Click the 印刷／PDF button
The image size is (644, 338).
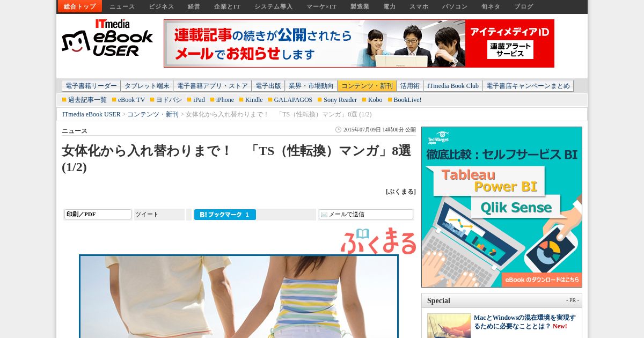pyautogui.click(x=98, y=214)
